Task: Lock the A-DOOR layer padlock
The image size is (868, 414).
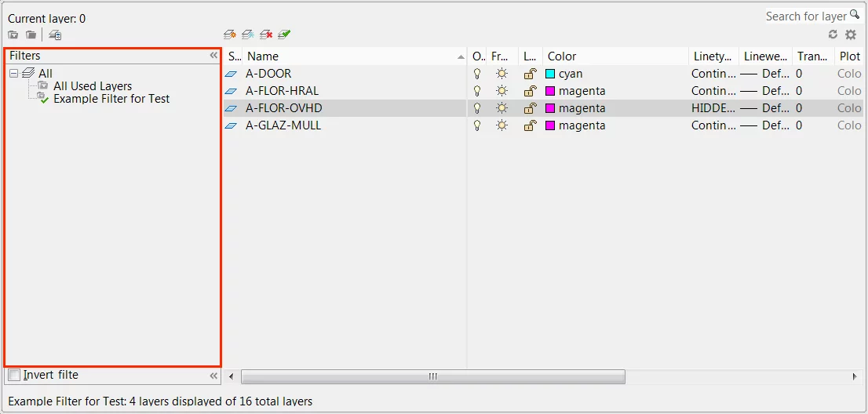Action: click(531, 74)
